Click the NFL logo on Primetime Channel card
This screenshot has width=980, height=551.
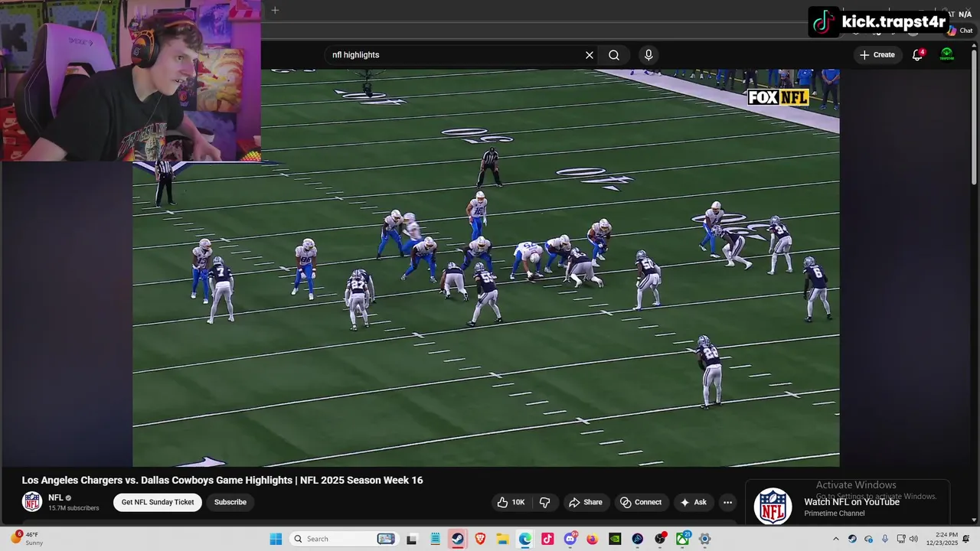click(773, 507)
